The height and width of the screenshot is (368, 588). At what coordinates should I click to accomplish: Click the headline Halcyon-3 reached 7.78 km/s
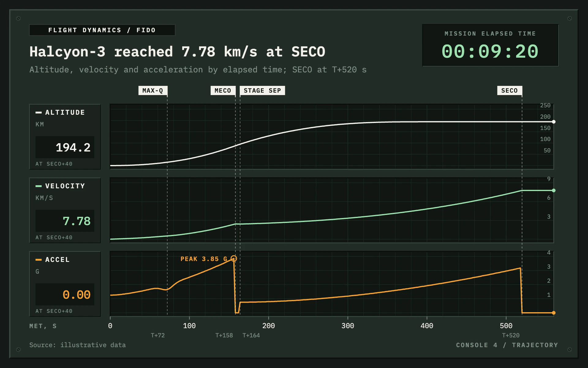click(x=177, y=52)
